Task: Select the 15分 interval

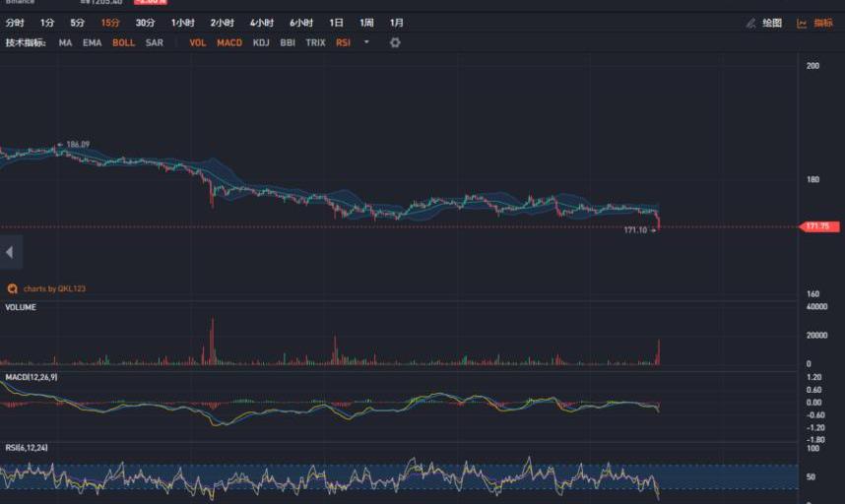Action: pos(110,23)
